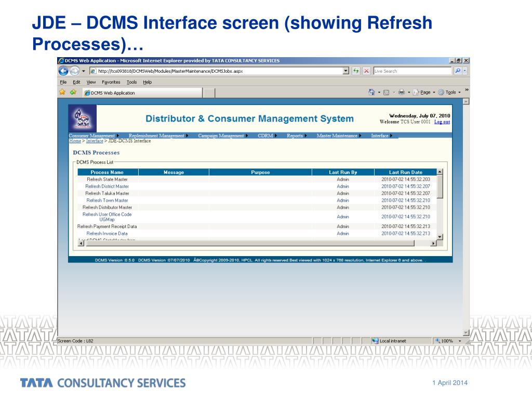Viewport: 532px width, 399px height.
Task: Click the process list scroll up arrow
Action: (x=440, y=172)
